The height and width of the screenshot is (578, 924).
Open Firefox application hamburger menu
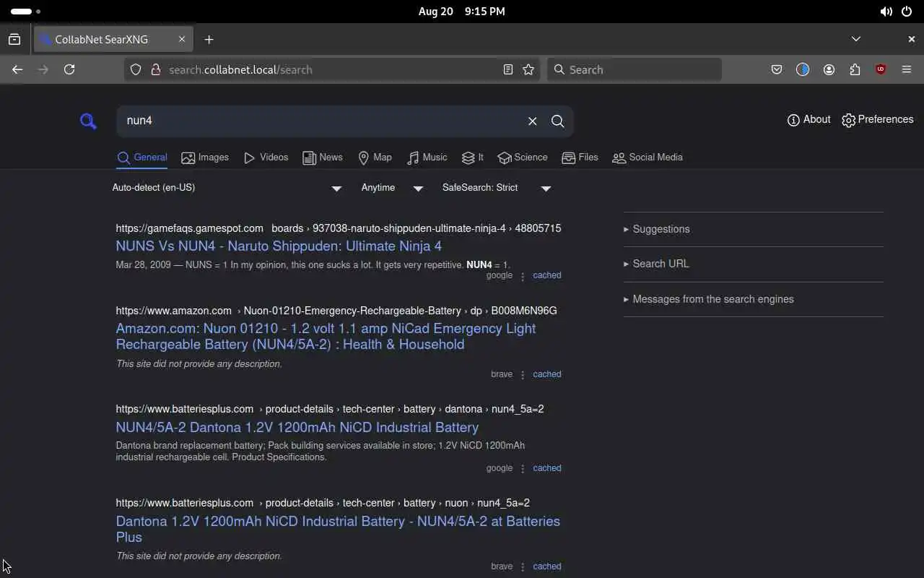[x=907, y=69]
